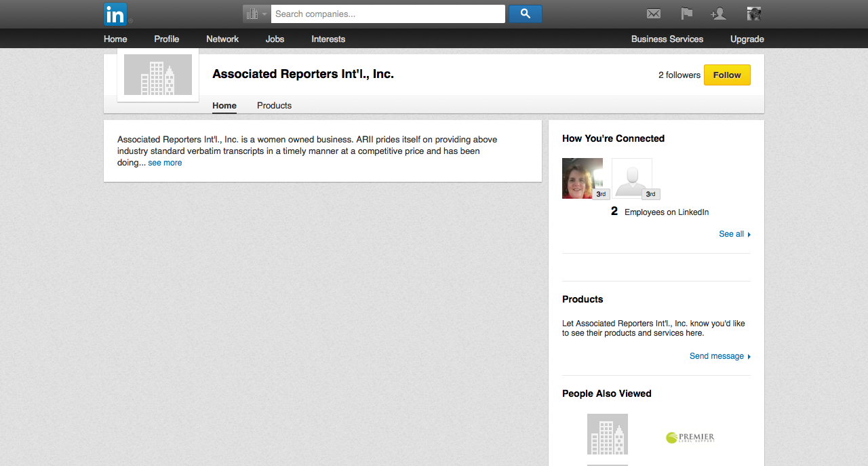The image size is (868, 466).
Task: Click the company name heading
Action: point(303,74)
